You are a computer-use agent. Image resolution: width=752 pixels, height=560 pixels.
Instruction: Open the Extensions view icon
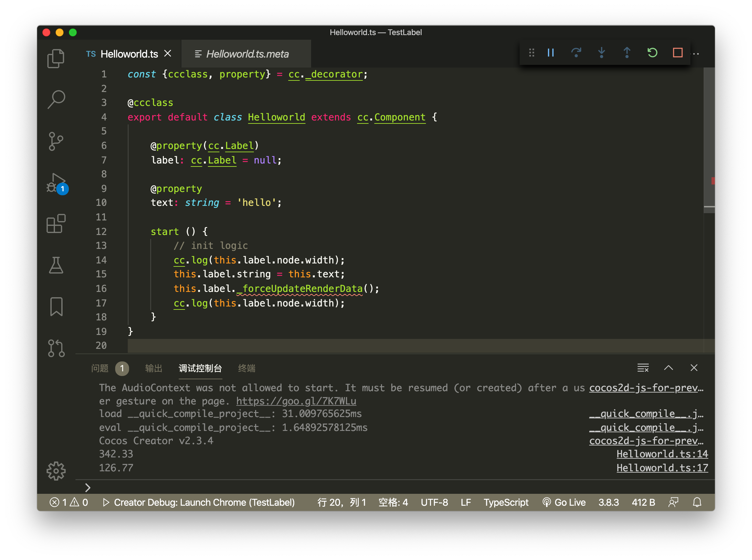(x=56, y=224)
